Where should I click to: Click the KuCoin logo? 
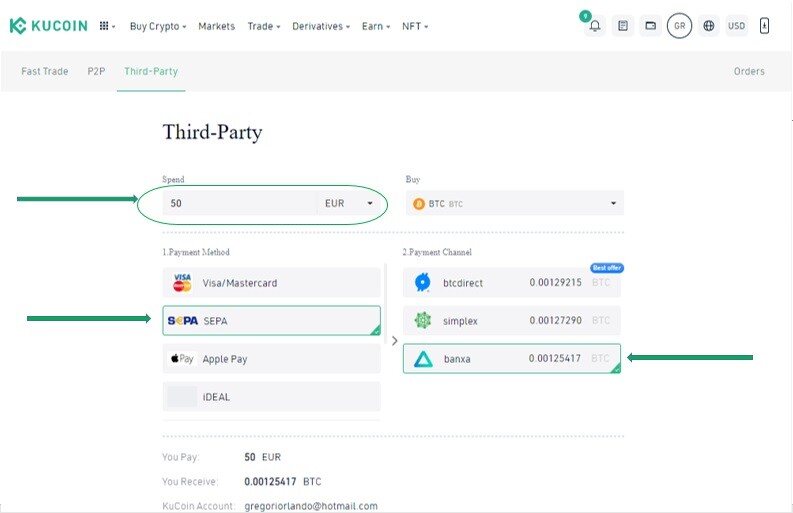coord(49,26)
